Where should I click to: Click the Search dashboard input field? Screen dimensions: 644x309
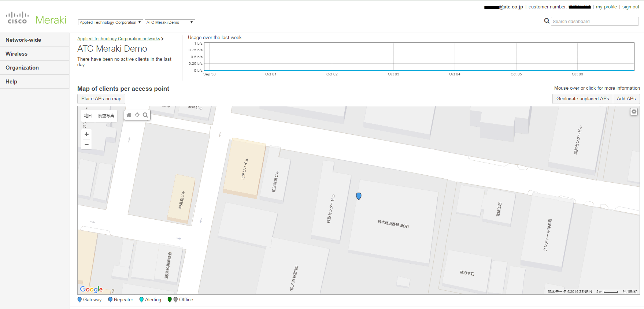coord(595,21)
